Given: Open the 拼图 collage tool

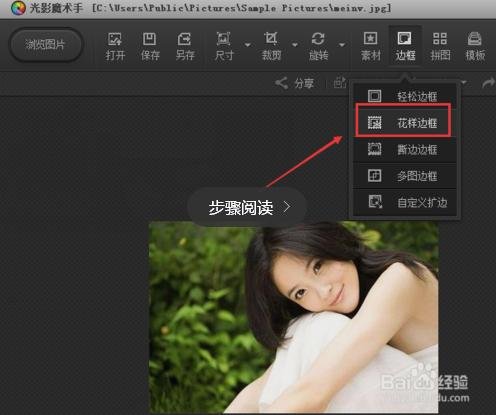Looking at the screenshot, I should point(440,46).
